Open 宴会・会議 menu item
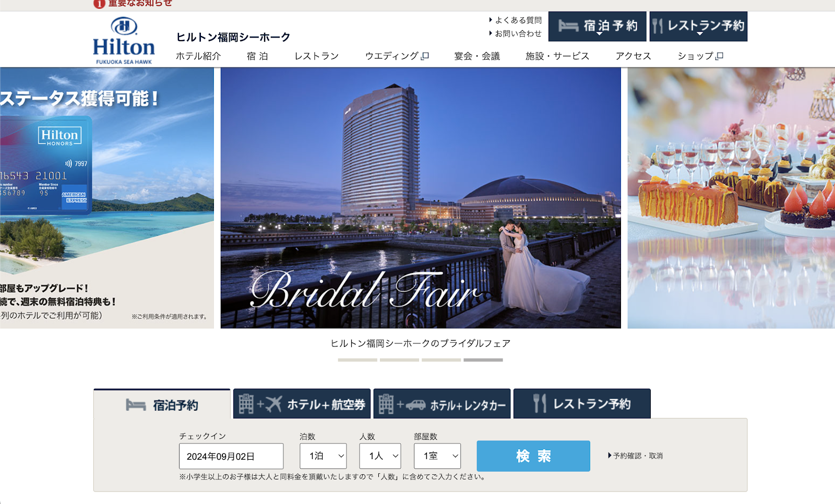This screenshot has height=504, width=835. (477, 56)
